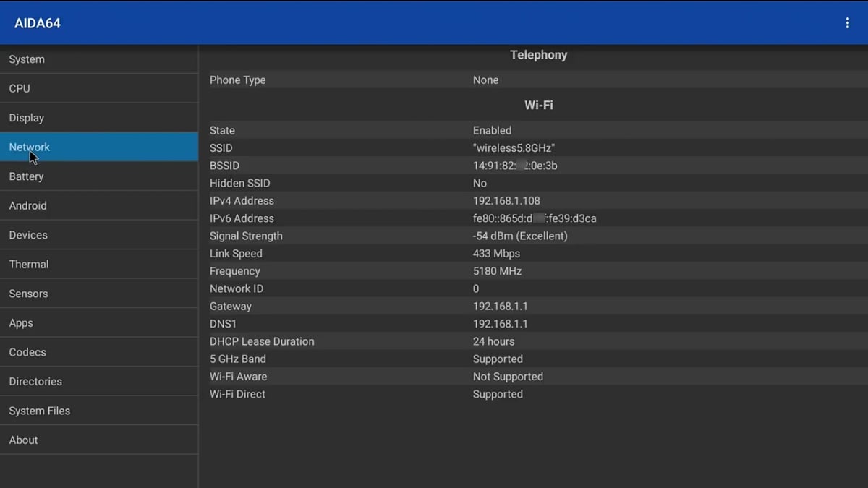View the Thermal section
Image resolution: width=868 pixels, height=488 pixels.
[99, 264]
